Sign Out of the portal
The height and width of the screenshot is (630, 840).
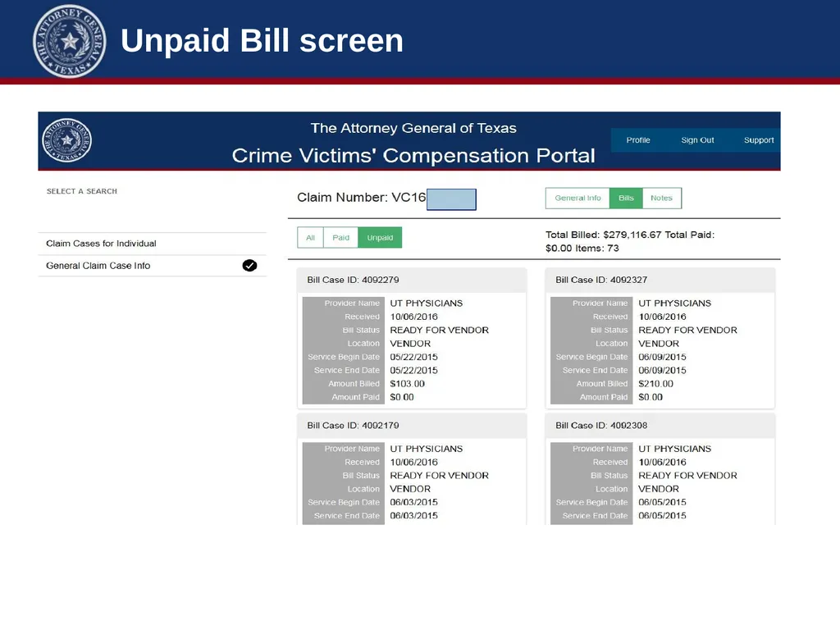coord(697,139)
